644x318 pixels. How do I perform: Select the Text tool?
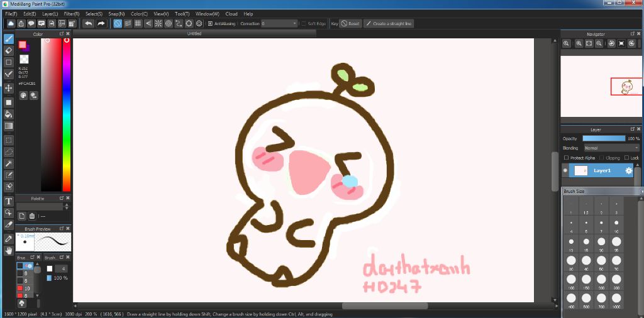[x=9, y=201]
